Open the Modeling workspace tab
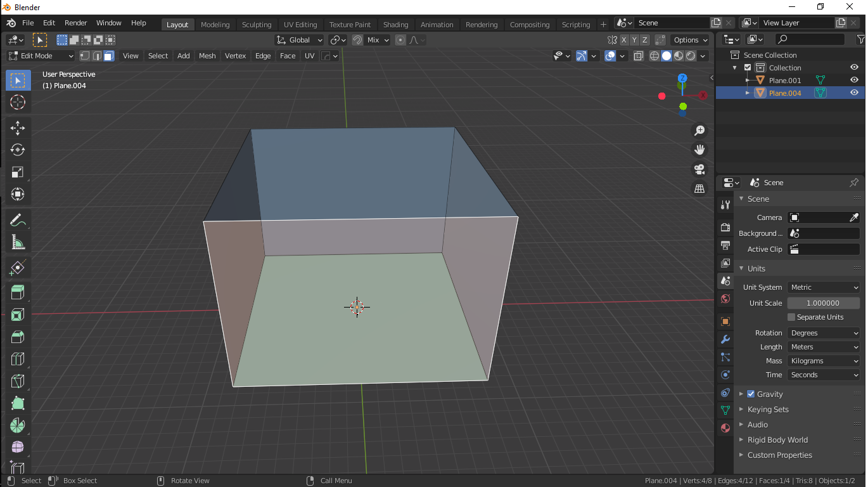Viewport: 868px width, 487px height. coord(215,25)
